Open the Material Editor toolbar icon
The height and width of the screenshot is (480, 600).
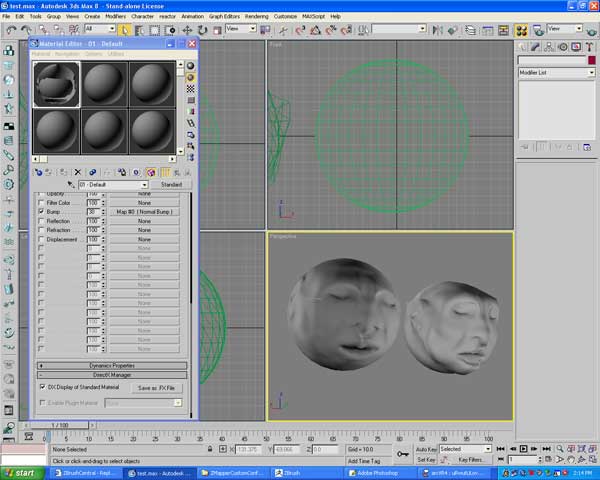point(521,30)
